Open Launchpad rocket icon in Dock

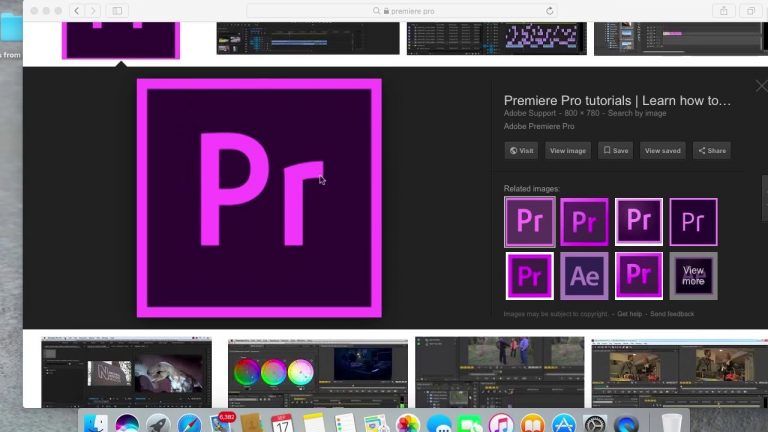point(158,423)
